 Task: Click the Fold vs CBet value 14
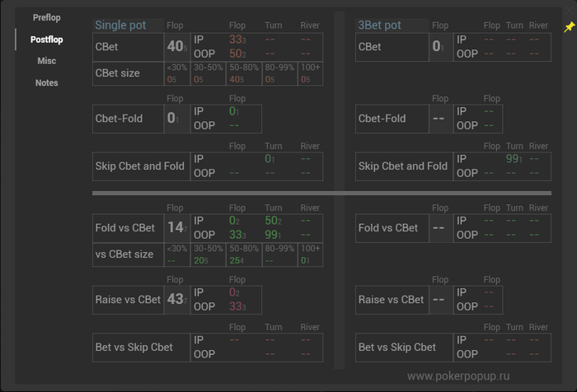(x=177, y=227)
